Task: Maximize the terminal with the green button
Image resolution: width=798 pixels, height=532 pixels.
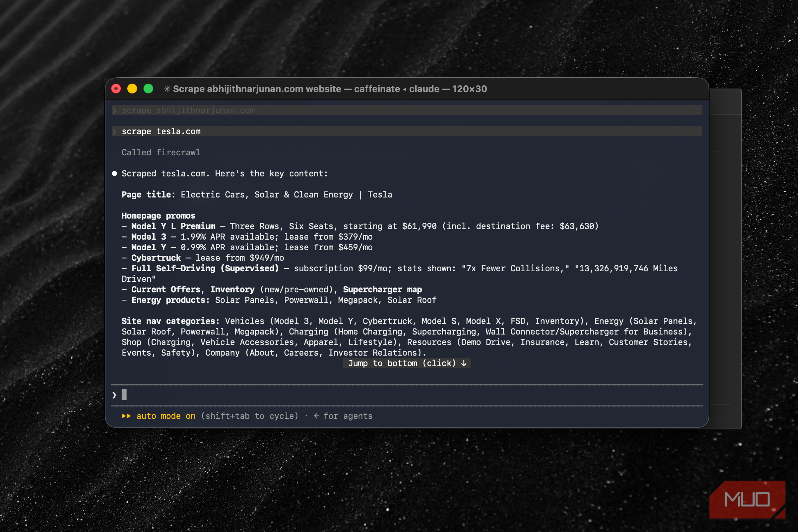Action: (148, 89)
